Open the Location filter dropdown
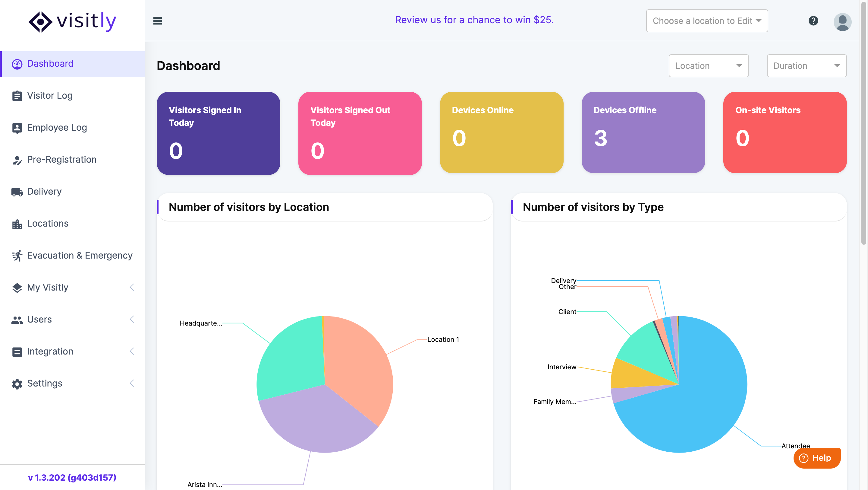The height and width of the screenshot is (490, 868). pos(708,66)
